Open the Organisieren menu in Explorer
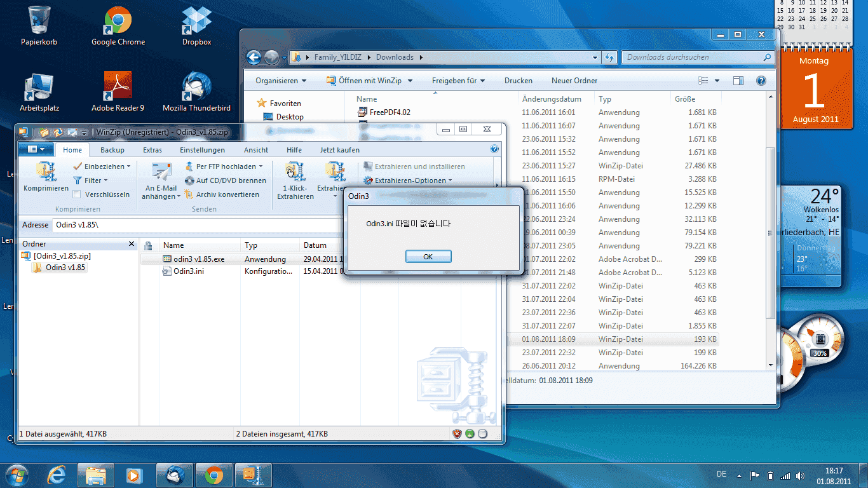The image size is (868, 488). click(x=280, y=81)
